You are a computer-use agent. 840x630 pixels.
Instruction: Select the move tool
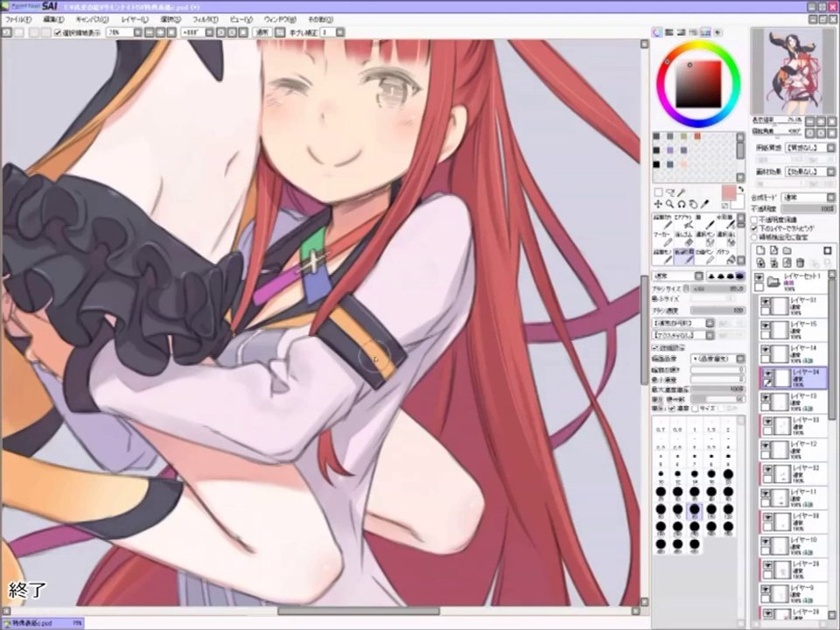pos(658,204)
